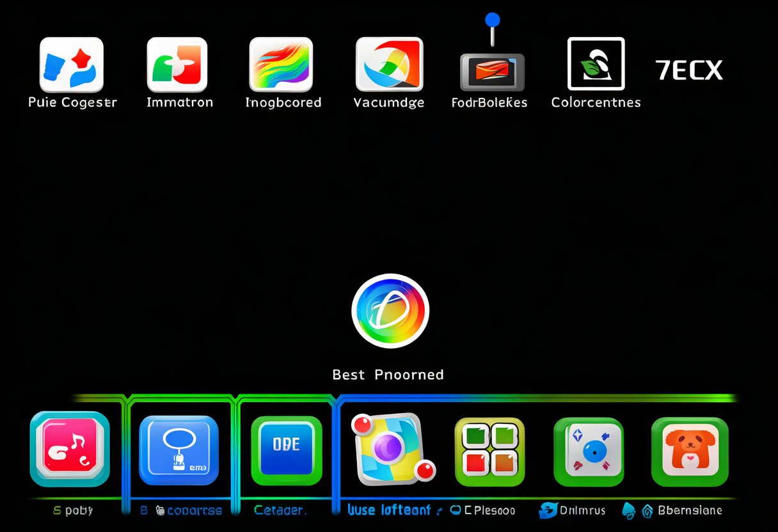Launch the Vacumdge app icon

click(389, 65)
